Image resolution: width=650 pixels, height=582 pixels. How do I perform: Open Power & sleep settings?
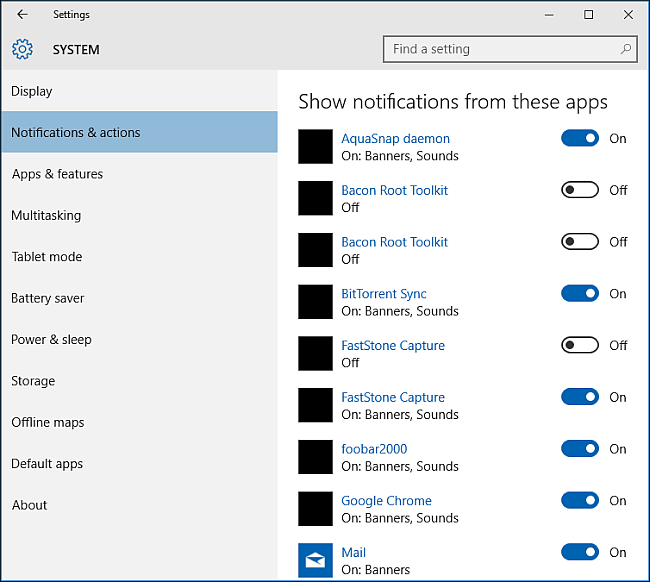point(139,340)
